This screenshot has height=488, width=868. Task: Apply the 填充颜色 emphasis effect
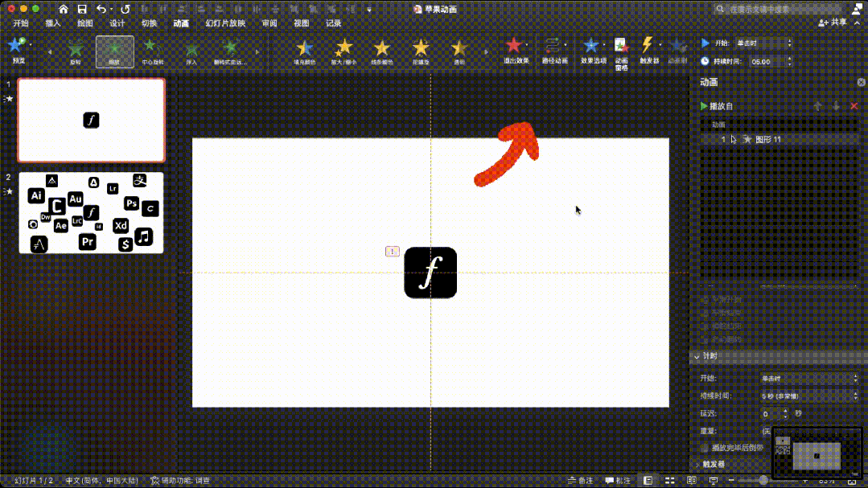click(x=304, y=52)
